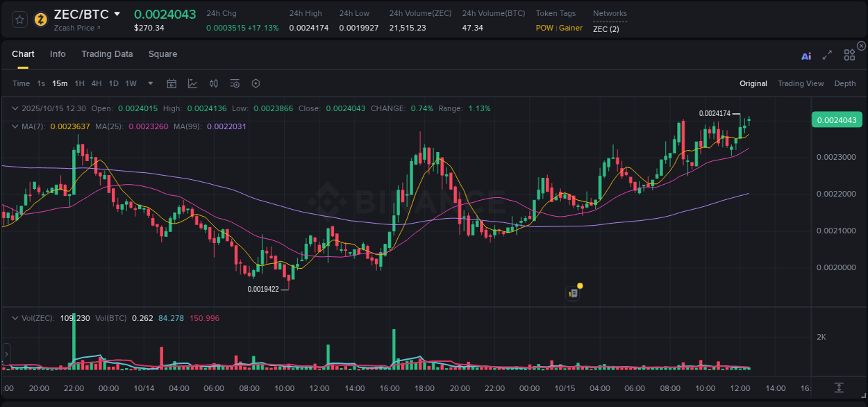Open the grid layout selector icon

849,55
